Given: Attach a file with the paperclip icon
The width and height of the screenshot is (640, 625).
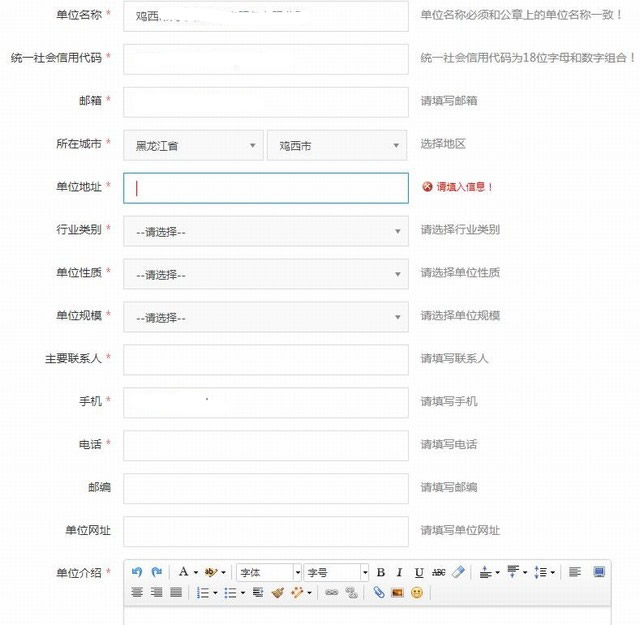Looking at the screenshot, I should point(378,592).
